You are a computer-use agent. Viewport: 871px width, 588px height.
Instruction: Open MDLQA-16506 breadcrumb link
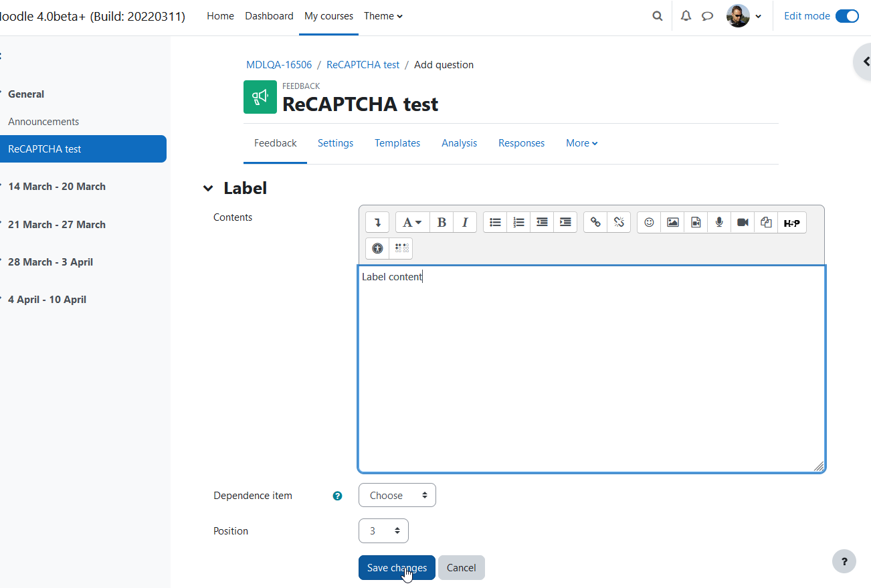(279, 65)
